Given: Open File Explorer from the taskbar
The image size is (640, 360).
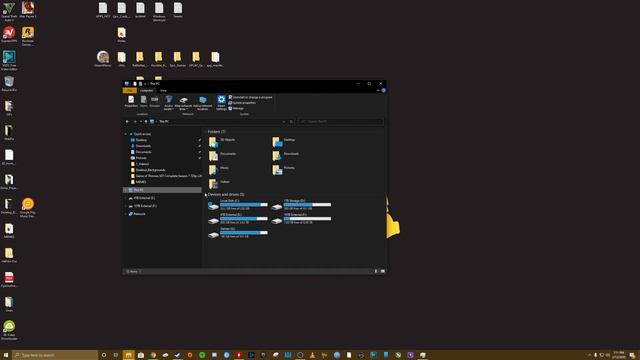Looking at the screenshot, I should tap(129, 355).
